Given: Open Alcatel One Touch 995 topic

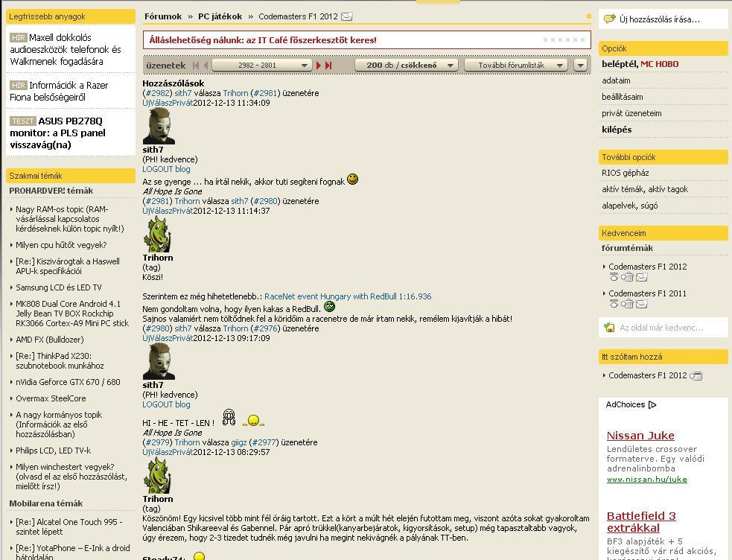Looking at the screenshot, I should (69, 527).
